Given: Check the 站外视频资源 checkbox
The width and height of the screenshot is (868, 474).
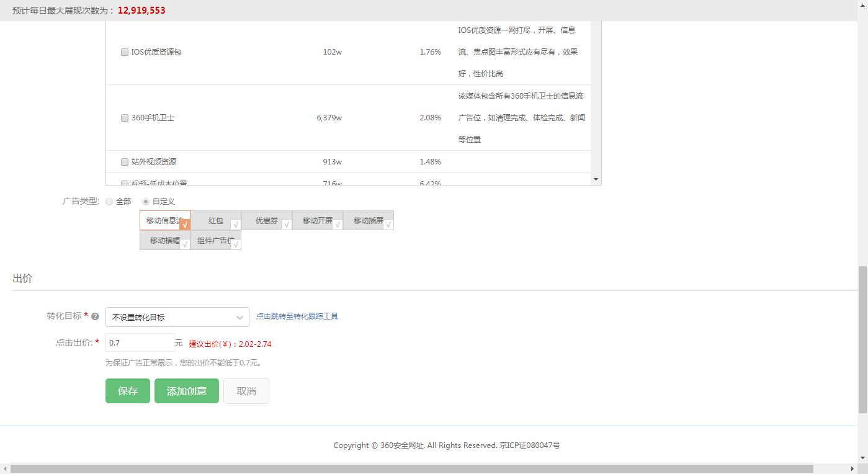Looking at the screenshot, I should [125, 162].
